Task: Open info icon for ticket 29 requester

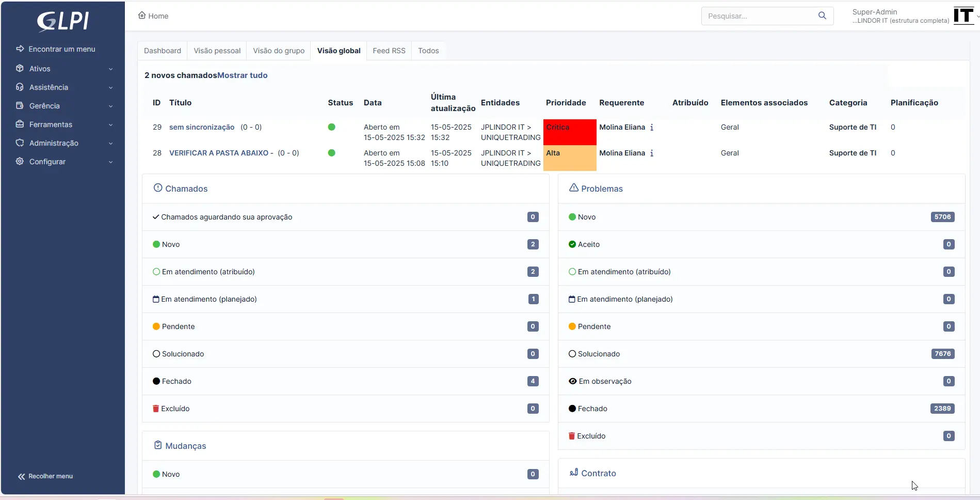Action: pyautogui.click(x=652, y=128)
